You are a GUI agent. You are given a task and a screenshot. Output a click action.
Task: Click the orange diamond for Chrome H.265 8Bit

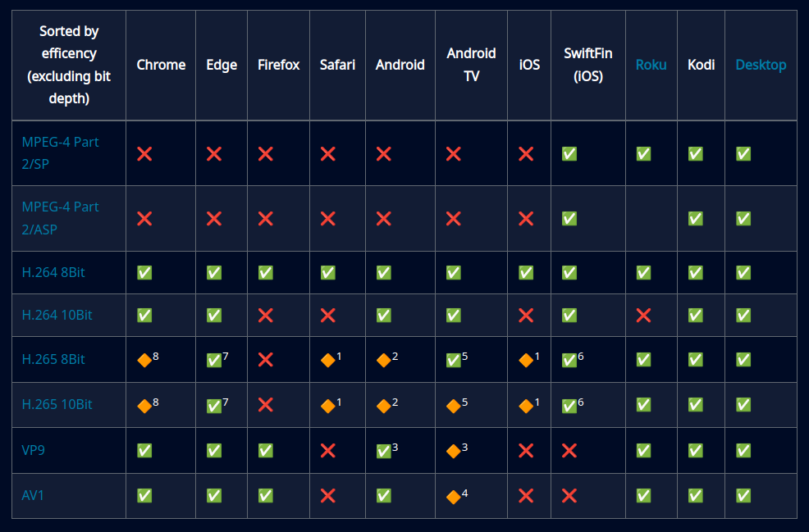coord(144,360)
